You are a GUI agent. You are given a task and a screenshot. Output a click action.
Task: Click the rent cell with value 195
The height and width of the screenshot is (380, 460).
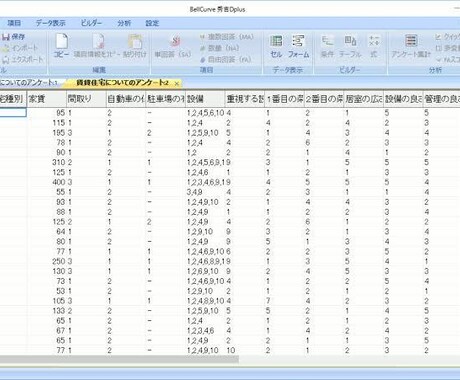(x=47, y=133)
